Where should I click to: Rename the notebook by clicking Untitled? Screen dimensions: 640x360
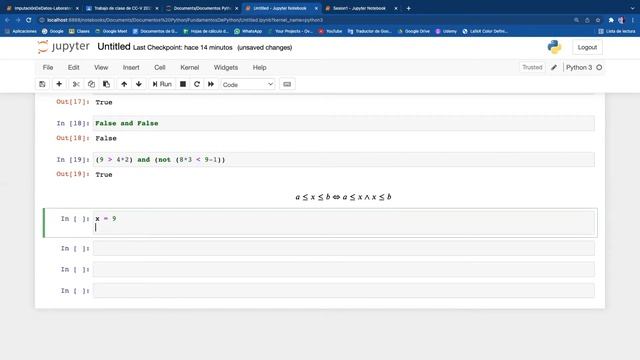point(114,47)
